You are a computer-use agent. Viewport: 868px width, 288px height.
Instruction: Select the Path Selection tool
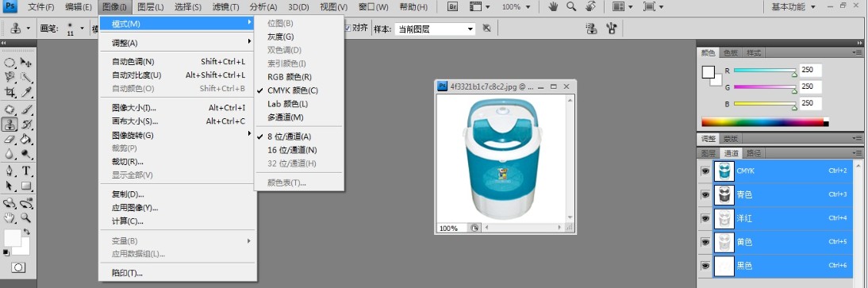[10, 186]
